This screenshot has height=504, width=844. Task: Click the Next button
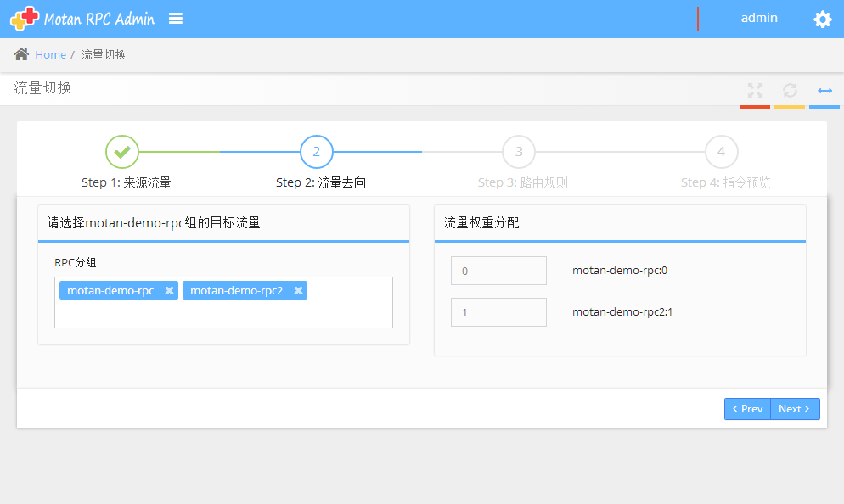(796, 409)
